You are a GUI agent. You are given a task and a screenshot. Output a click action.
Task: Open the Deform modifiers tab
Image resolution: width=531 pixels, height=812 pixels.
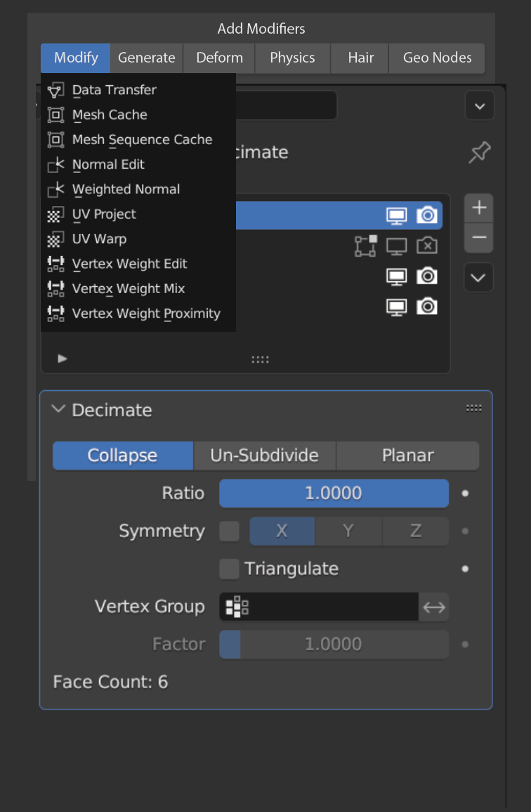[219, 58]
